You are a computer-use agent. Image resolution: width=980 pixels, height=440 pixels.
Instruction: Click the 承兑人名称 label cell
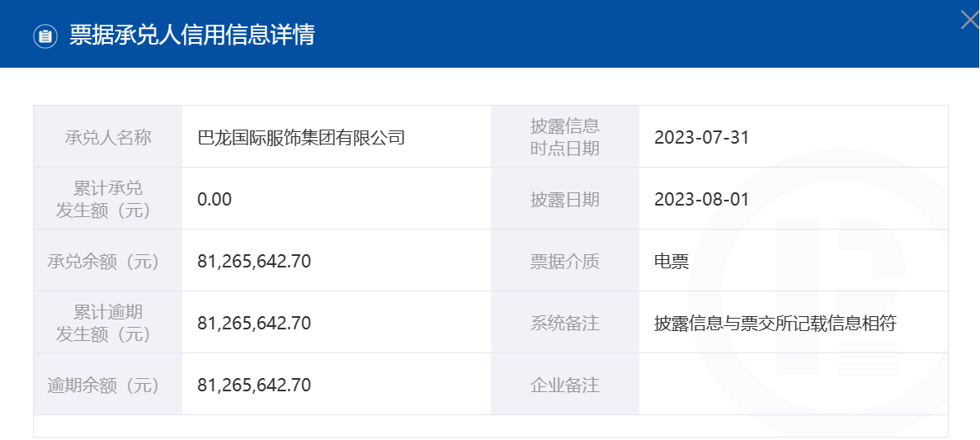click(x=107, y=136)
